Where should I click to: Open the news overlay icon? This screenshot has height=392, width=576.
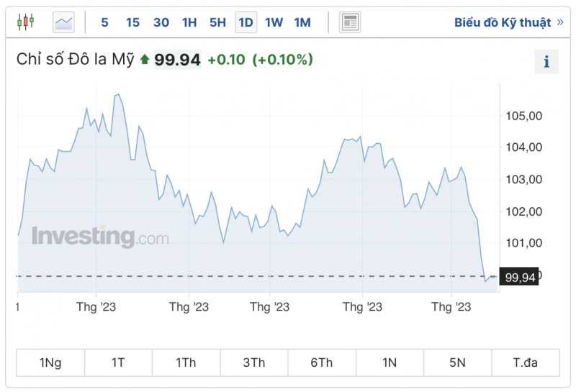[x=350, y=22]
